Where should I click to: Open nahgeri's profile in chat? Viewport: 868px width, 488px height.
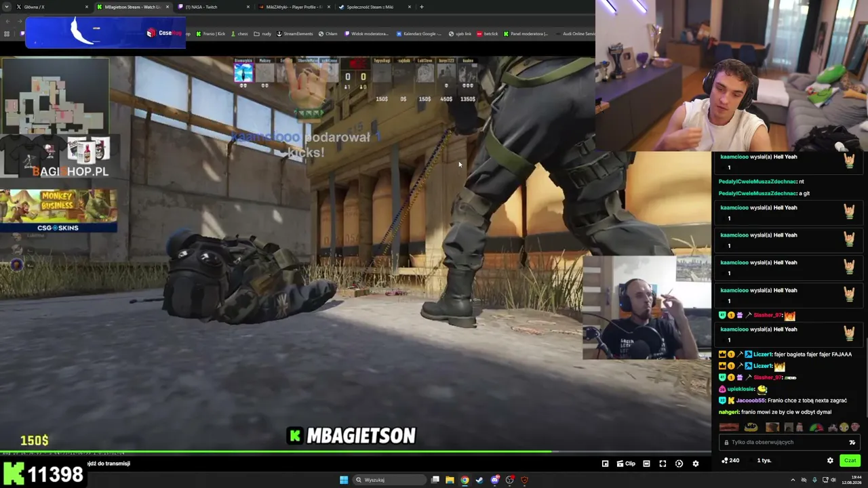[728, 412]
